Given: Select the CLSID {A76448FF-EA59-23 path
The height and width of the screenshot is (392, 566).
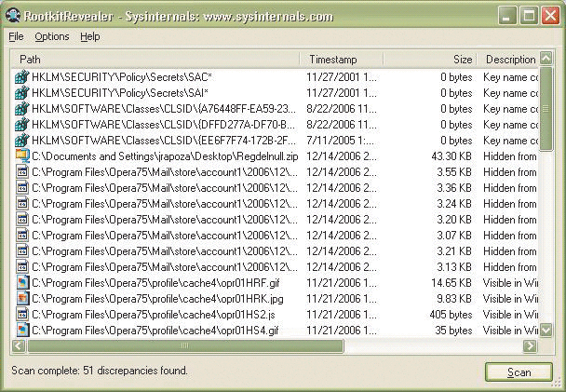Looking at the screenshot, I should pyautogui.click(x=164, y=109).
